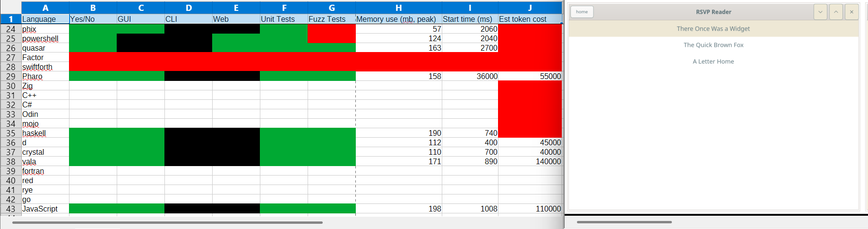Click the Zig language cell
Screen dimensions: 868x229
tap(45, 86)
